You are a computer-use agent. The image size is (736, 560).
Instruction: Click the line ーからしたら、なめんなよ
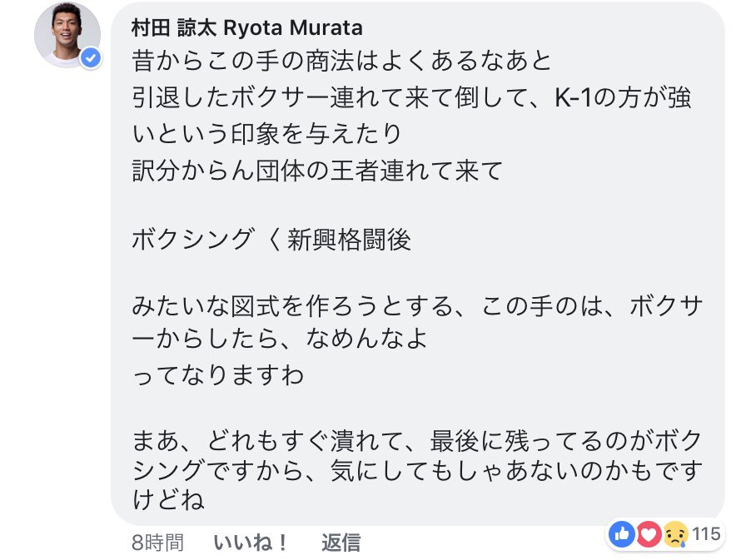[x=279, y=338]
